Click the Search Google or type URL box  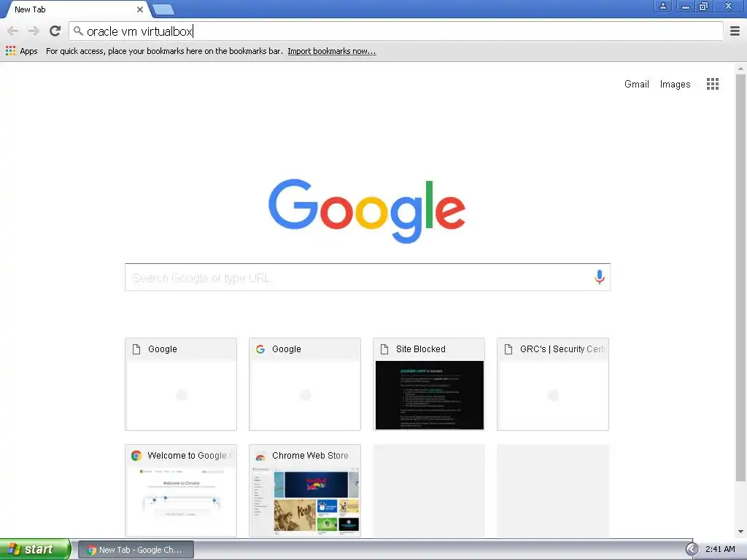click(x=368, y=277)
